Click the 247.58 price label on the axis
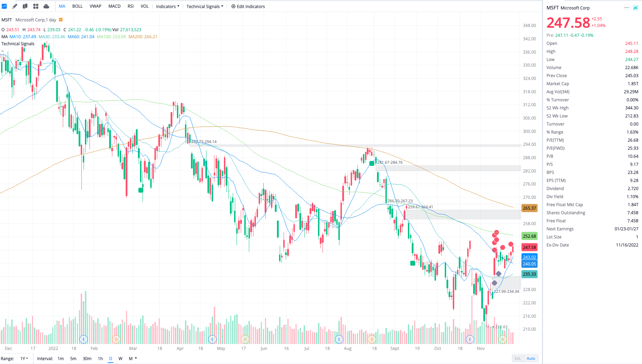642x364 pixels. pos(529,247)
